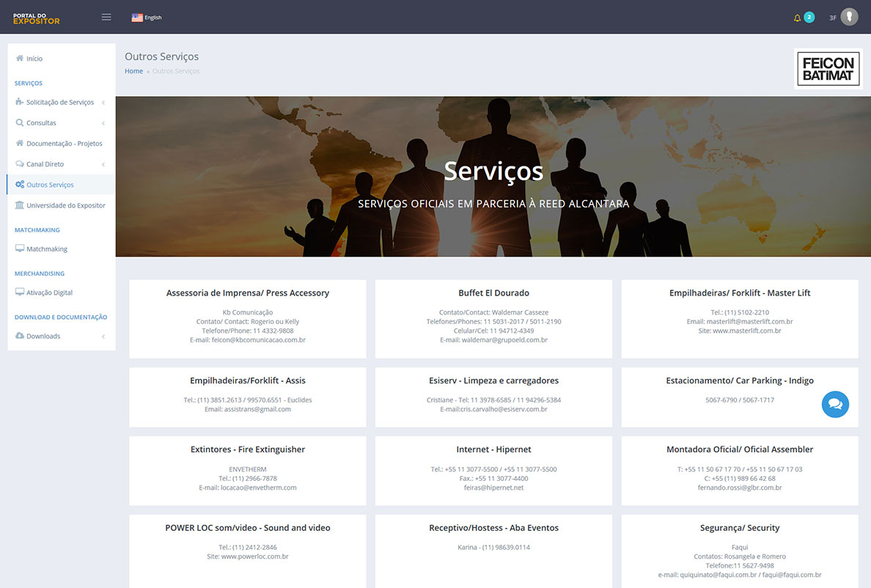
Task: Click Karina - (11) 98639.0114 text
Action: (x=494, y=548)
